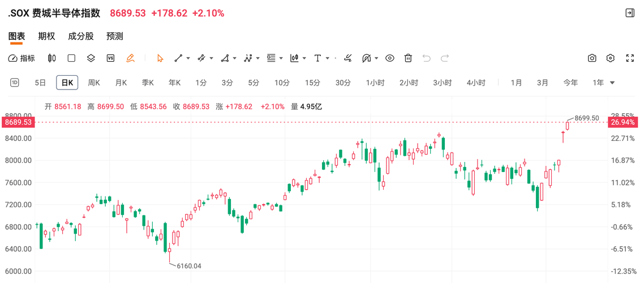644x283 pixels.
Task: Open chart settings gear
Action: click(x=611, y=58)
